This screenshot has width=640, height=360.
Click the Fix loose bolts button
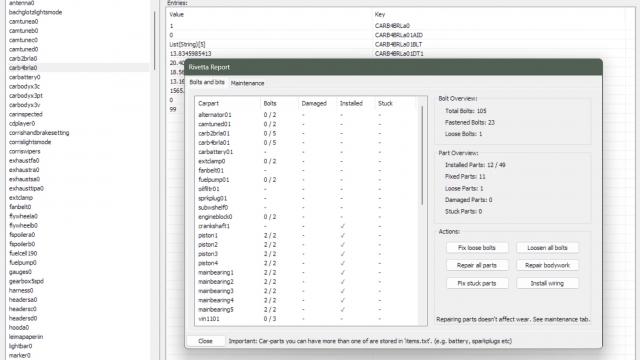(477, 248)
